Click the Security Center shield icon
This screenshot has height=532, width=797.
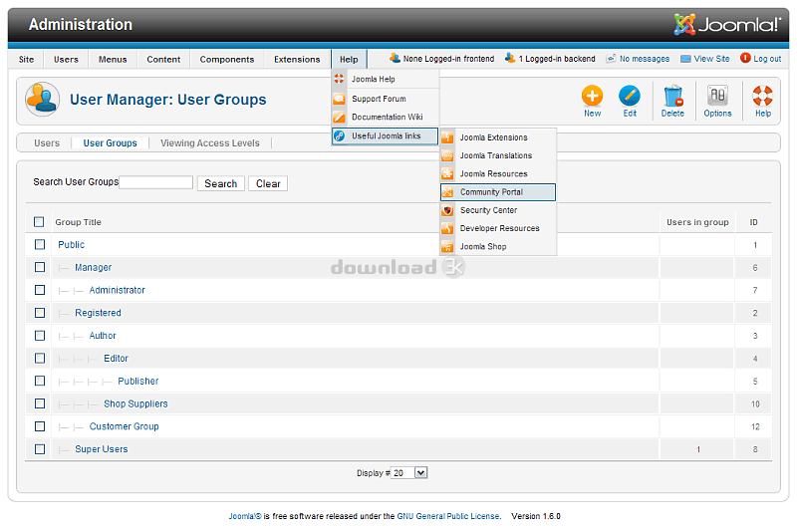(447, 210)
